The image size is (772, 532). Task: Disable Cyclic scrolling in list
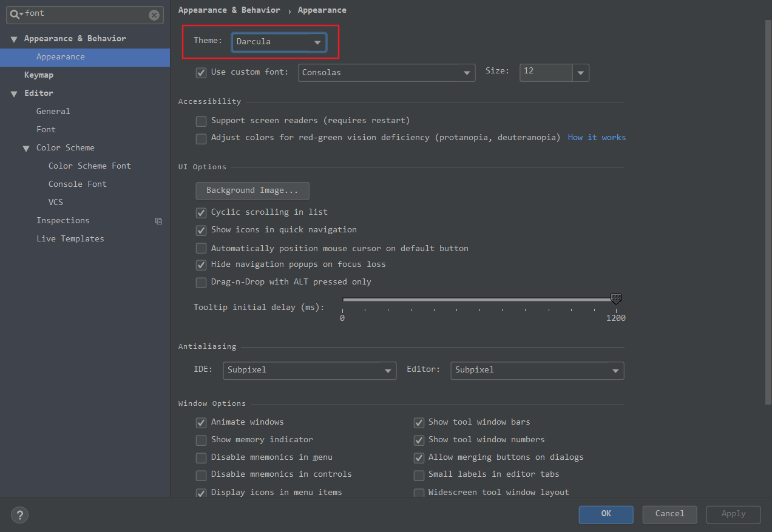coord(201,213)
